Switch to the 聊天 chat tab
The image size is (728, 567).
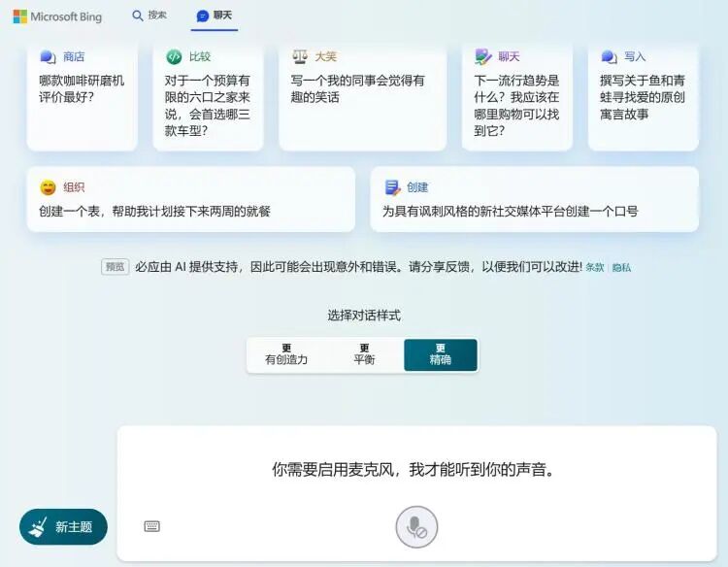tap(215, 16)
